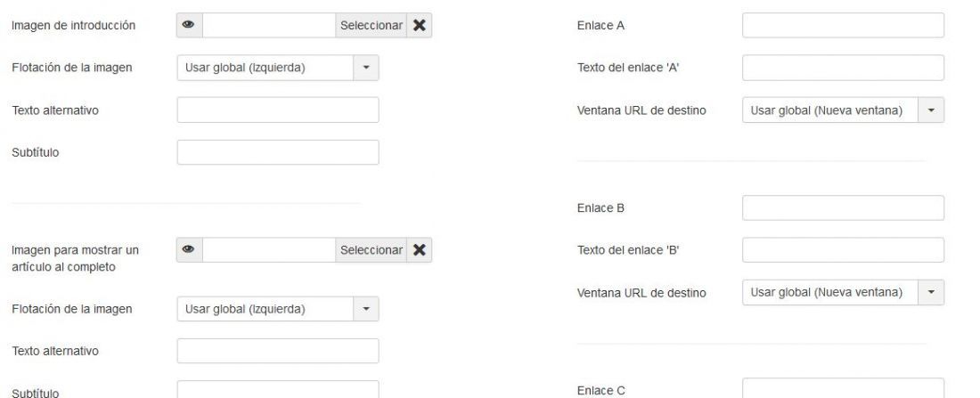Select an image for Imagen de introducción

[372, 26]
